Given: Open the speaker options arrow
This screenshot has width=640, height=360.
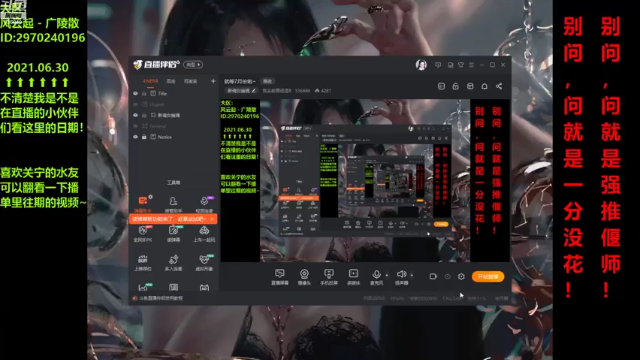Looking at the screenshot, I should 411,275.
